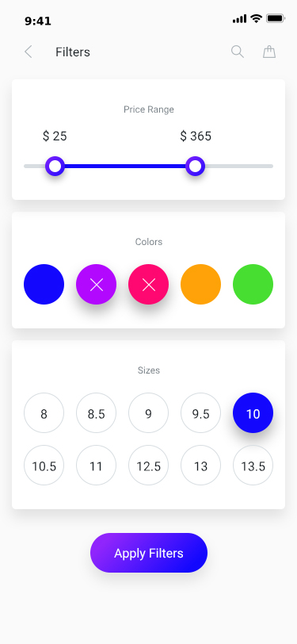Toggle size 10 off
The width and height of the screenshot is (297, 644).
point(253,412)
